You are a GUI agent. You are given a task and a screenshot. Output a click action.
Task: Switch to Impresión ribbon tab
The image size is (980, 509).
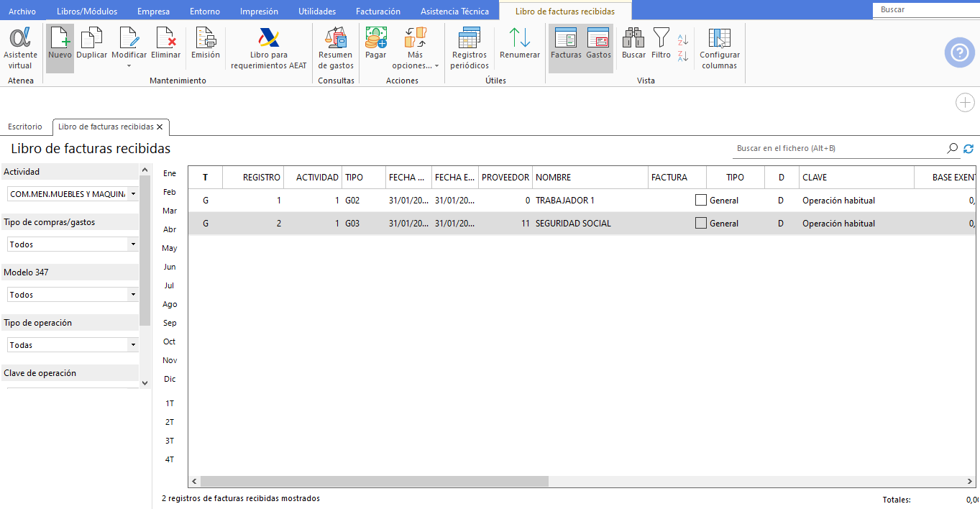tap(259, 12)
